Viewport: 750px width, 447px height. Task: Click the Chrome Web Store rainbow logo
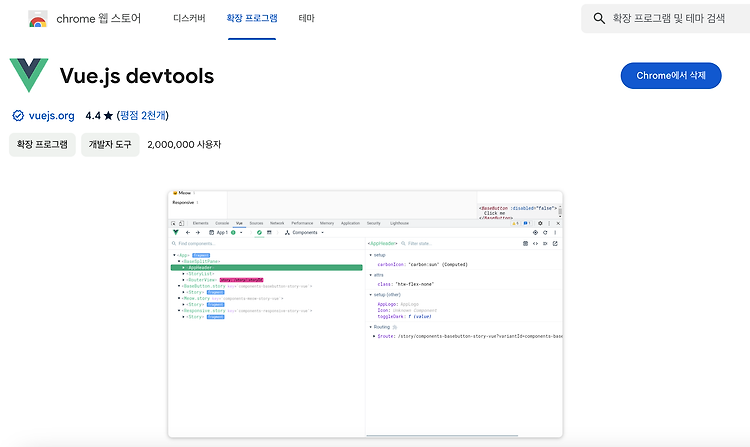point(38,19)
